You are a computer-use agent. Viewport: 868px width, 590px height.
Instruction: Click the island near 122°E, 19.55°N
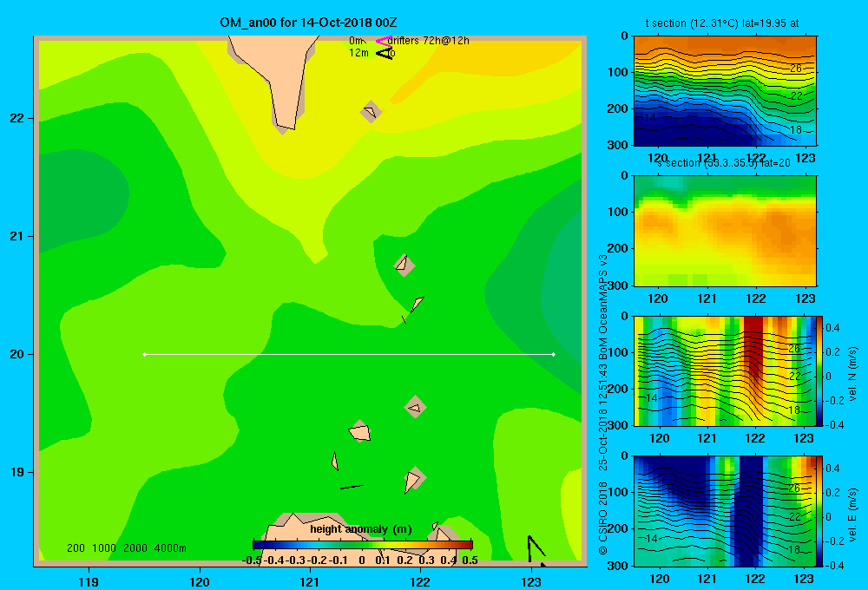pyautogui.click(x=415, y=407)
